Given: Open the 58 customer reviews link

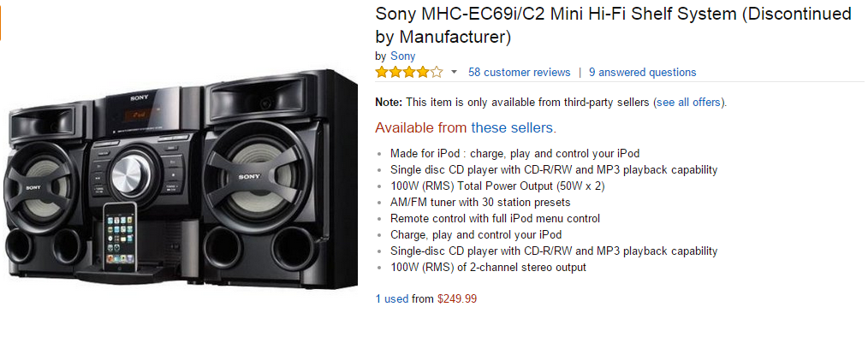Looking at the screenshot, I should pyautogui.click(x=519, y=73).
